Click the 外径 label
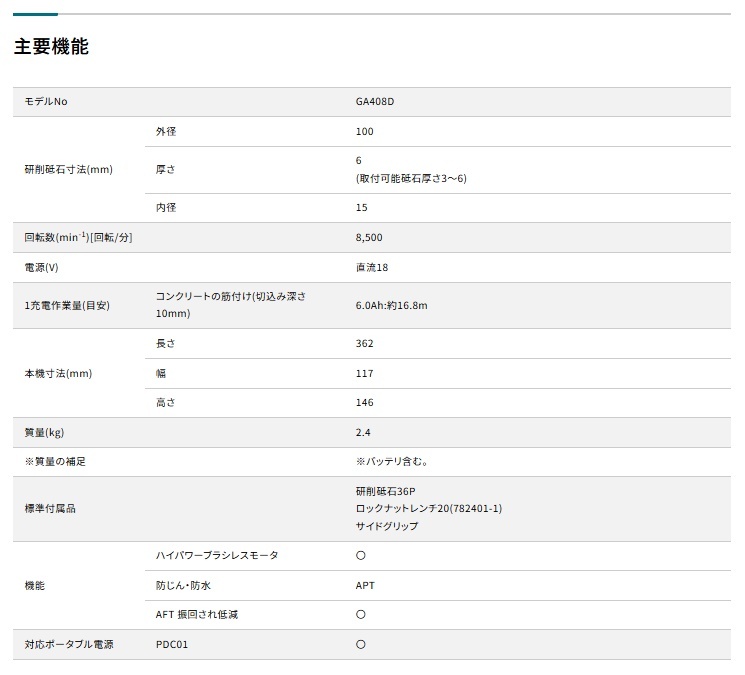745x675 pixels. click(x=166, y=132)
